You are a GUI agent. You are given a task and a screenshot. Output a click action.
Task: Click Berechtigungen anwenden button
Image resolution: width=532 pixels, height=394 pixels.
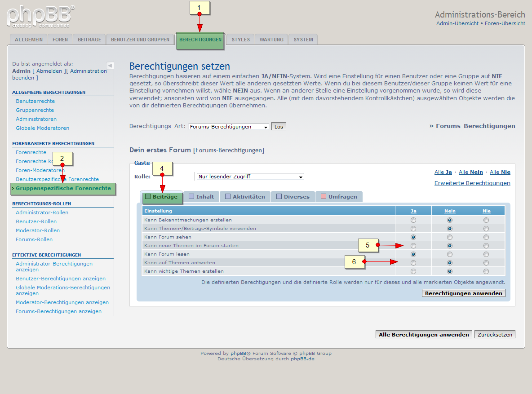coord(463,293)
